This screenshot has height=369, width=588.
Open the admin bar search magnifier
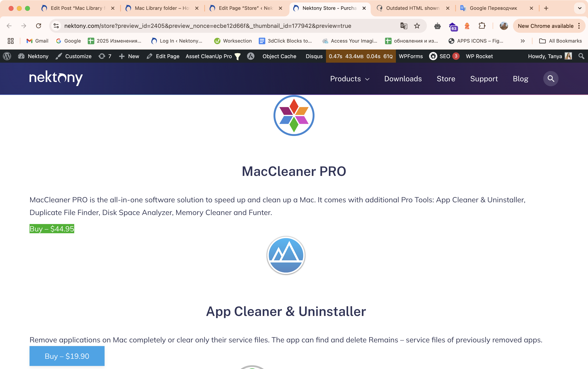pyautogui.click(x=581, y=56)
